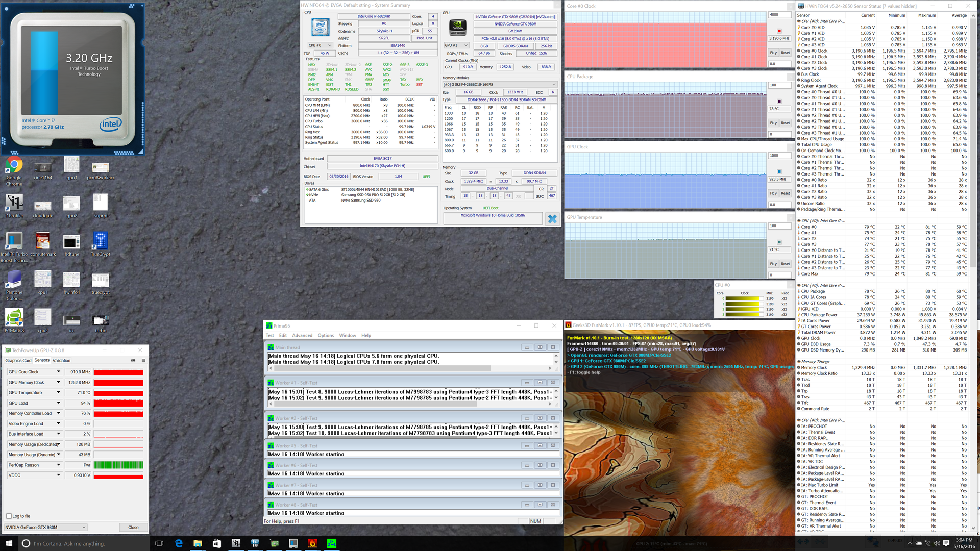Toggle Memory Clock sensor row icon

pos(798,368)
